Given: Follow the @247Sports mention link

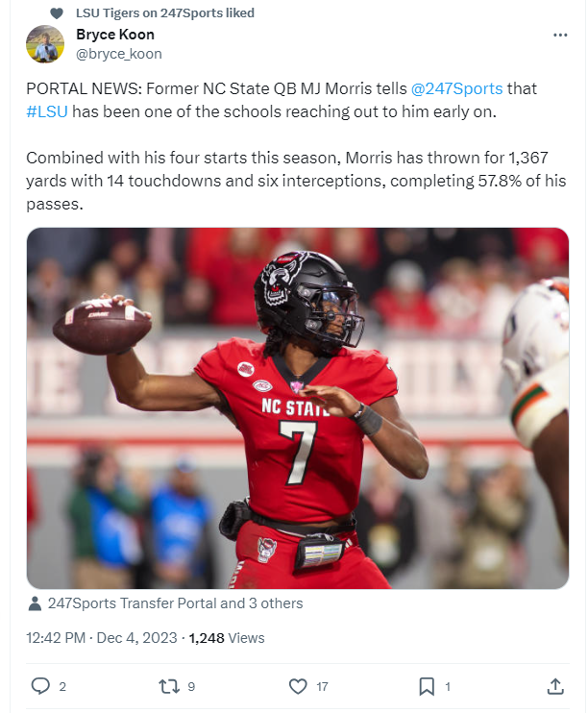Looking at the screenshot, I should click(456, 88).
